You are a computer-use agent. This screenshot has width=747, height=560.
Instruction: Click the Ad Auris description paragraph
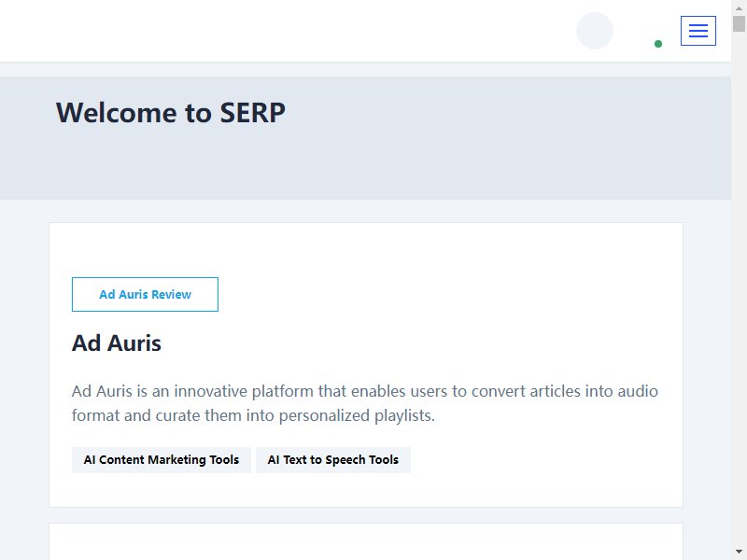365,403
